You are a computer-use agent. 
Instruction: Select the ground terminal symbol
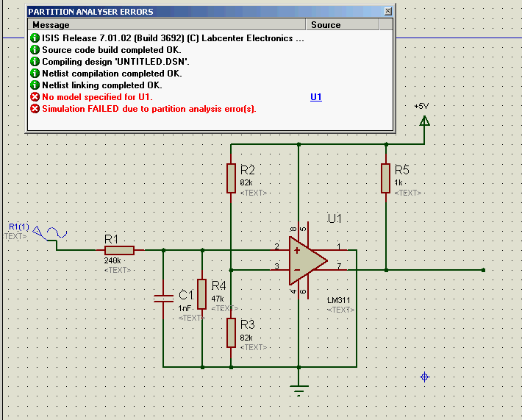coord(298,390)
